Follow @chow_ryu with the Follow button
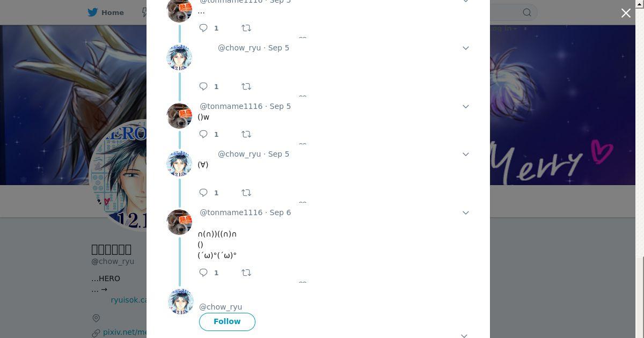Image resolution: width=644 pixels, height=338 pixels. (227, 321)
